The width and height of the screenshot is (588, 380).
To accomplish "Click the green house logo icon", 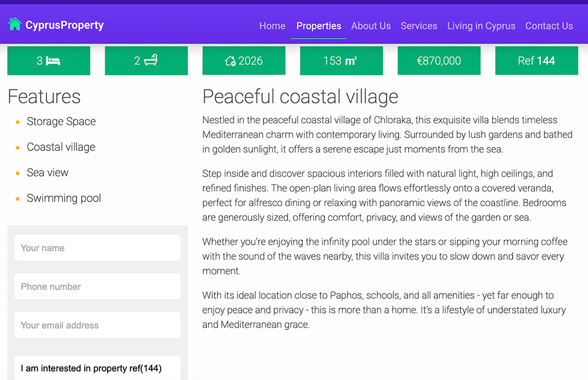I will pyautogui.click(x=15, y=24).
